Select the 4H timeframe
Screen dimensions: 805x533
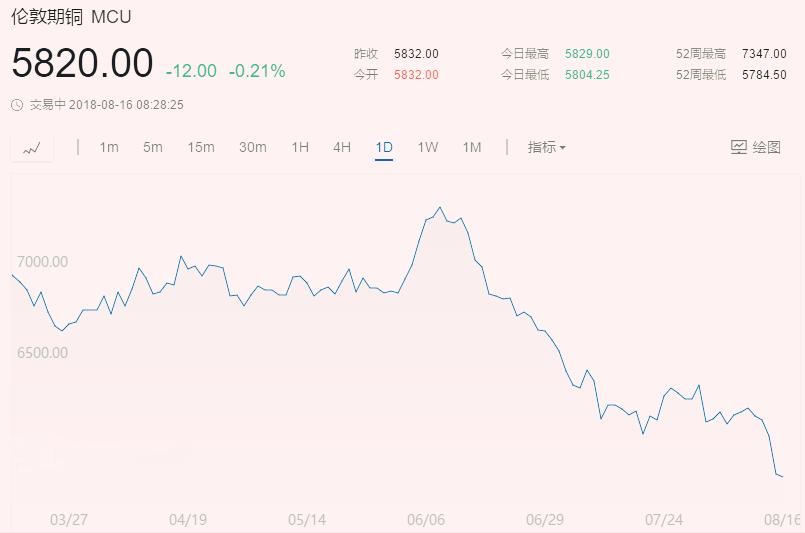pos(342,147)
